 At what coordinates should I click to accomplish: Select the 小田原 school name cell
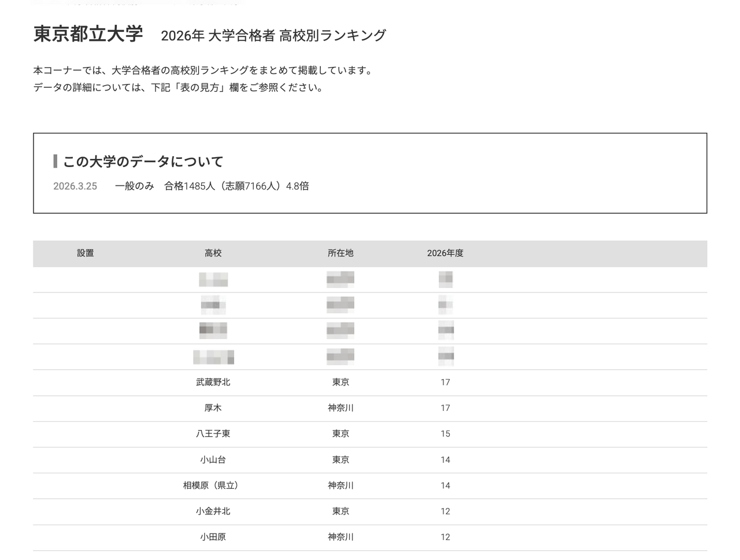pyautogui.click(x=213, y=537)
